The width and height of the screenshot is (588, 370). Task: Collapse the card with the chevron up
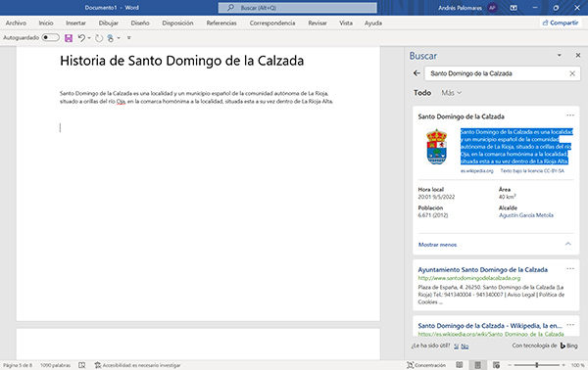click(x=568, y=244)
